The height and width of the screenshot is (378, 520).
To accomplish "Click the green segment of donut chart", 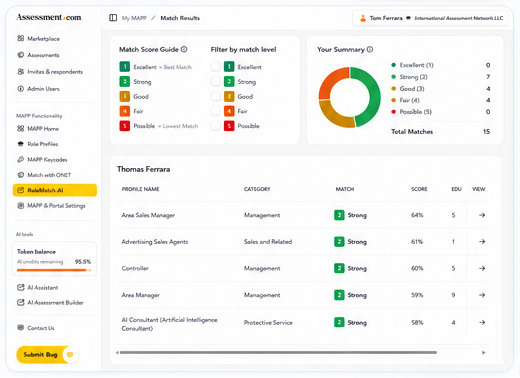I will coord(374,97).
